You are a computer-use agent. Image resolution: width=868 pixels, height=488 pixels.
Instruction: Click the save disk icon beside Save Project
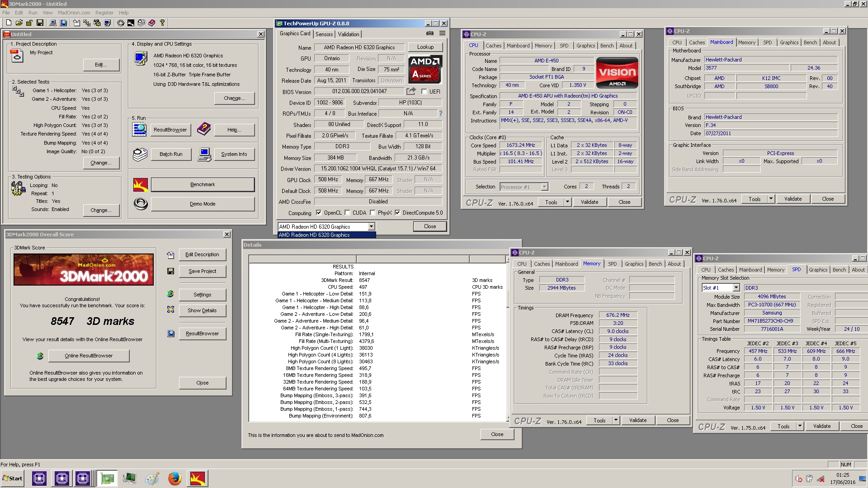[170, 271]
